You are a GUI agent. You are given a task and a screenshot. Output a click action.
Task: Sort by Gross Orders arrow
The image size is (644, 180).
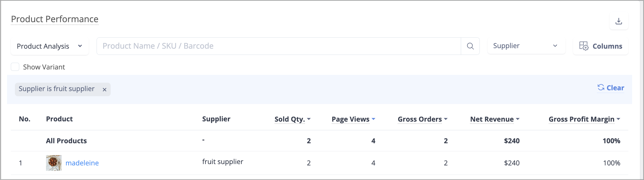446,119
